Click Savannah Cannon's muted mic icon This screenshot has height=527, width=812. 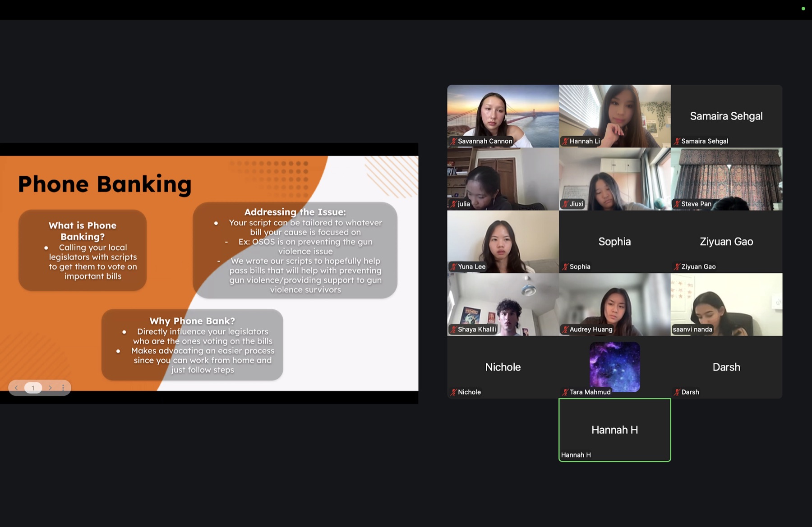pos(453,141)
